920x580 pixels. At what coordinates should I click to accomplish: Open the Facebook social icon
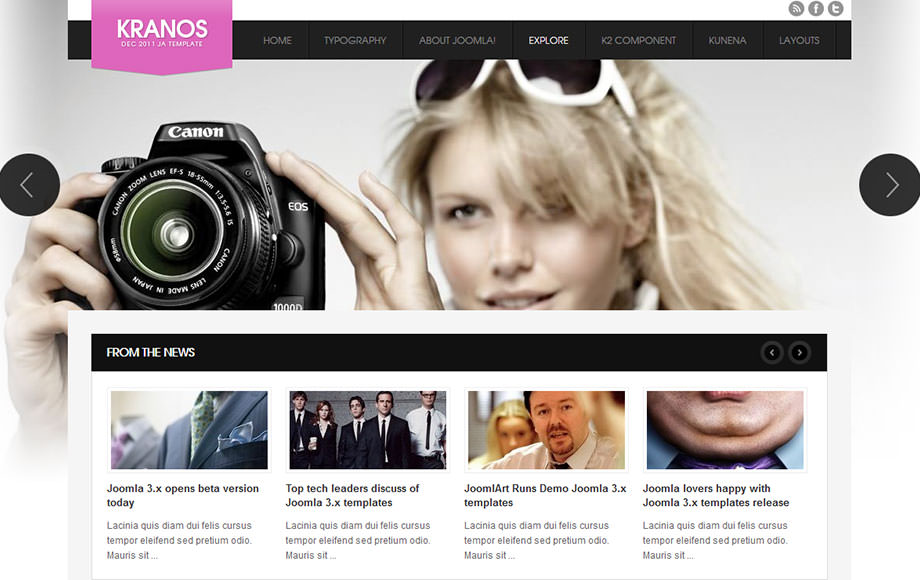click(x=816, y=9)
